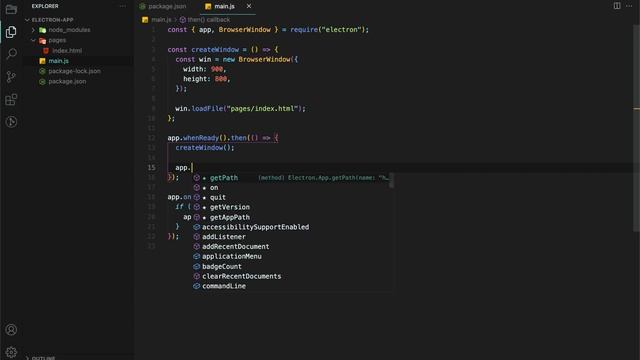Image resolution: width=640 pixels, height=360 pixels.
Task: Click the width value 900
Action: (217, 69)
